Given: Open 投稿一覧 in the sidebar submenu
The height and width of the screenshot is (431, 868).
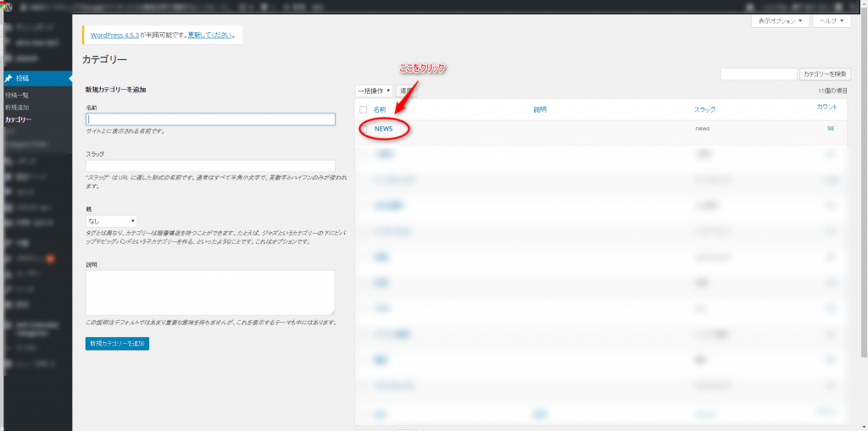Looking at the screenshot, I should pyautogui.click(x=17, y=95).
